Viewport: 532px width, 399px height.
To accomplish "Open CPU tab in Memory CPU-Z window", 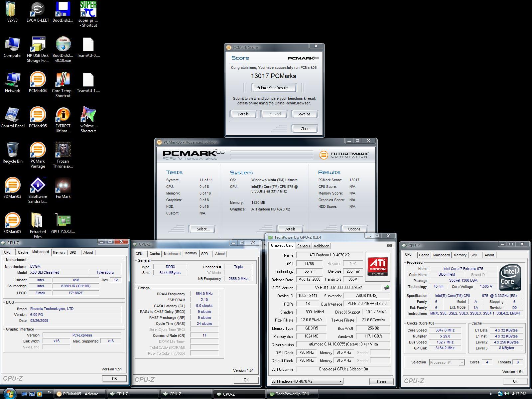I will [x=139, y=254].
